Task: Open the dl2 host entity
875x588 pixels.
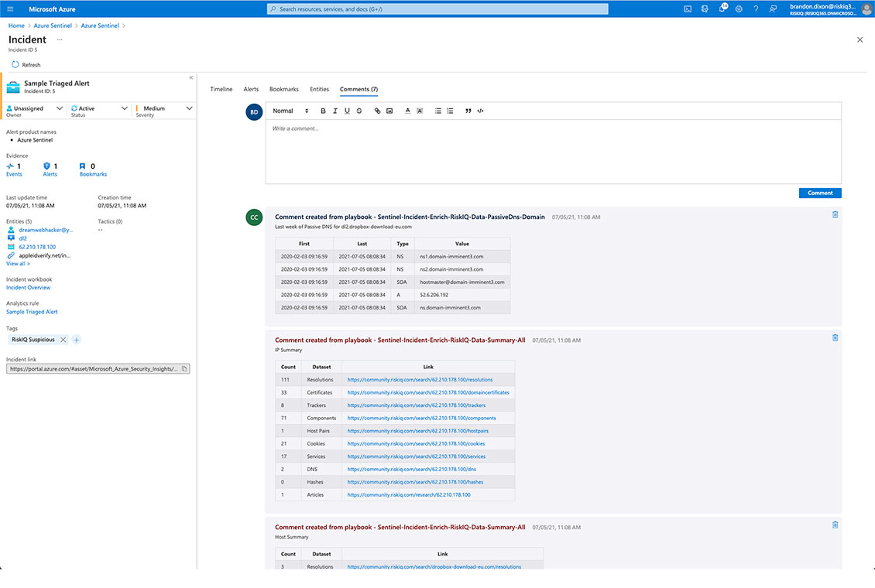Action: [x=23, y=238]
